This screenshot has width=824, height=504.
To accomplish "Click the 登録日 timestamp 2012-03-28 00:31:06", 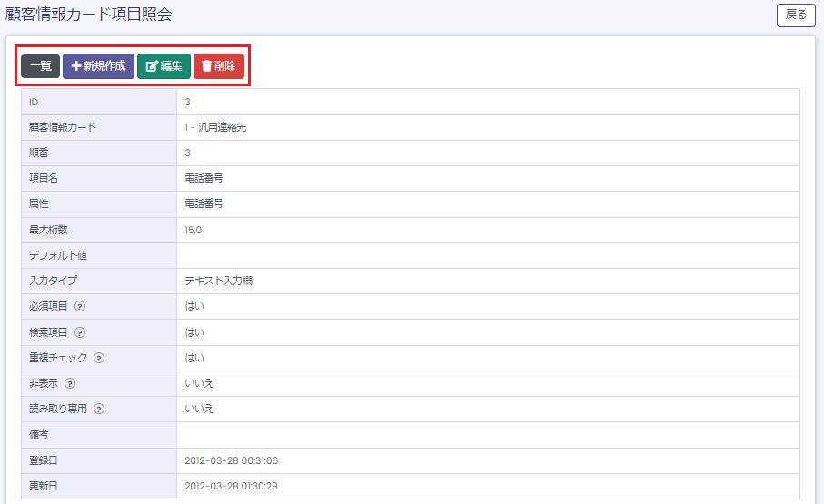I will pyautogui.click(x=231, y=460).
